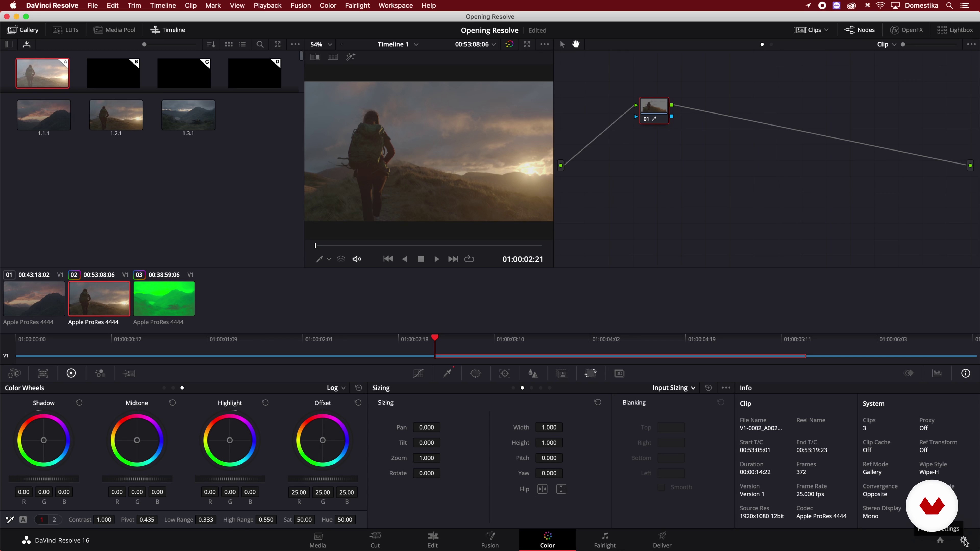The height and width of the screenshot is (551, 980).
Task: Open gallery options three-dot menu
Action: (295, 44)
